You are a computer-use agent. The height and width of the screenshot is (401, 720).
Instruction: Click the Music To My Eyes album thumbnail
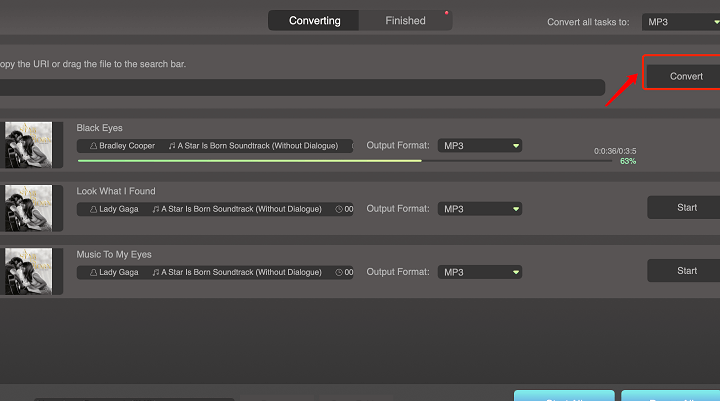coord(29,271)
